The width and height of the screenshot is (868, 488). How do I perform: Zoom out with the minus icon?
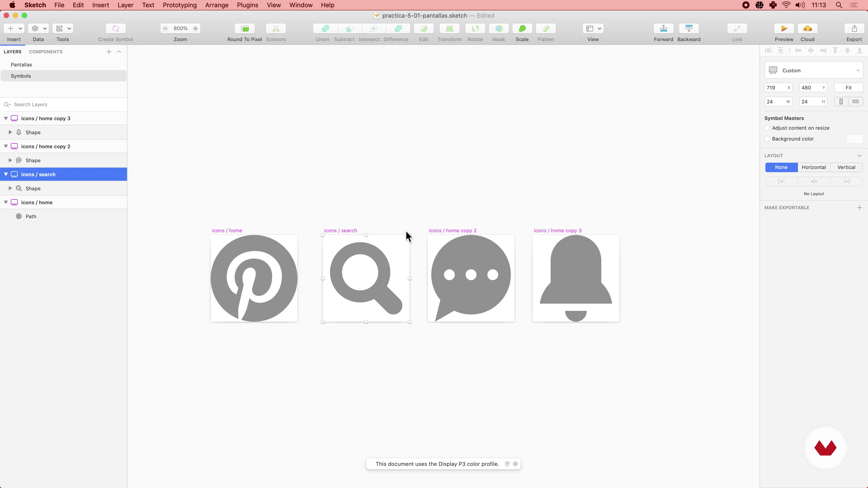[x=165, y=29]
